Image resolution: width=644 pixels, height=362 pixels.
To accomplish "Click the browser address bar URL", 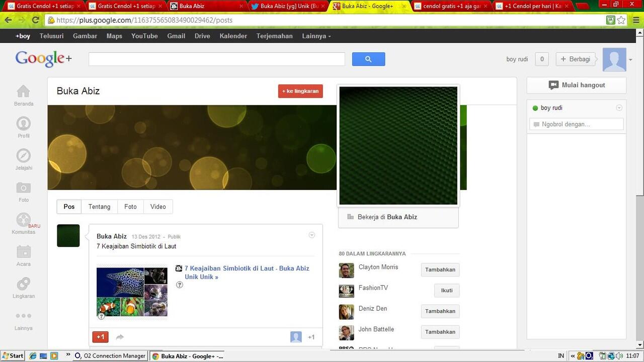I will [144, 21].
